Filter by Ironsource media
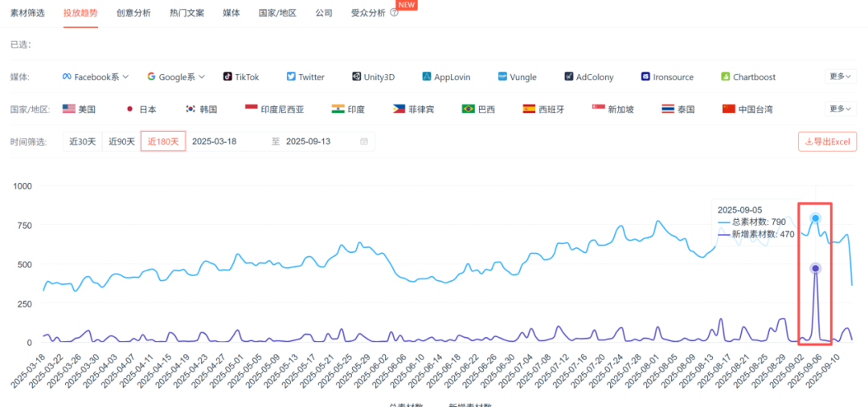This screenshot has width=868, height=407. [x=667, y=77]
